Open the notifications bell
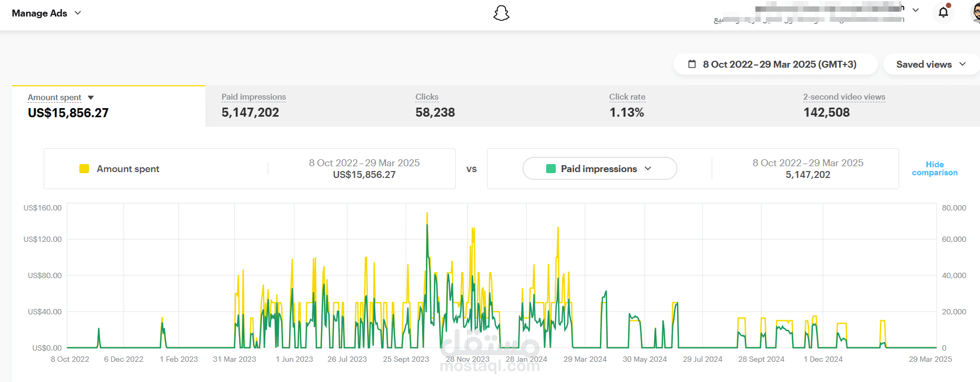 943,12
